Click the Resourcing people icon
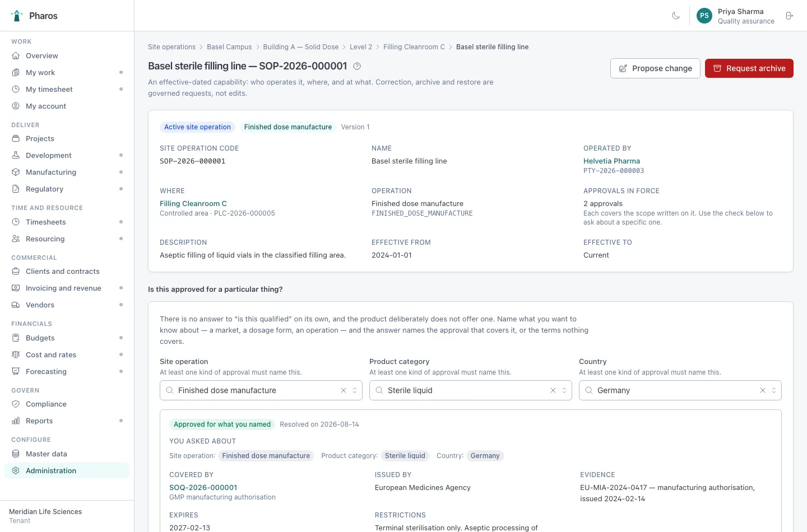 16,239
